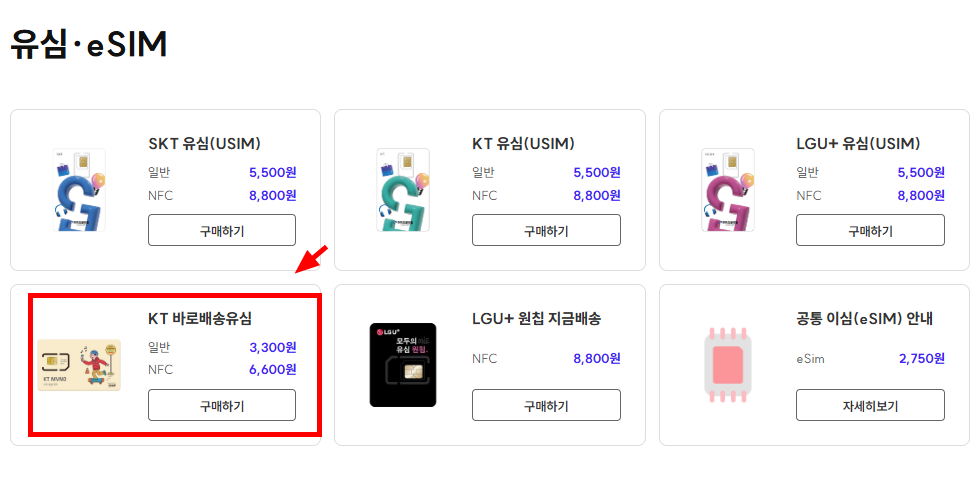Click 구매하기 under LGU+ 유심(USIM)
The height and width of the screenshot is (478, 980).
[x=870, y=231]
